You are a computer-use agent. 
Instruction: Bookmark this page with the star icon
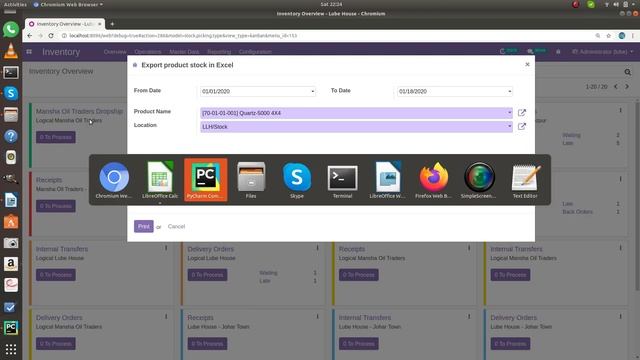[609, 36]
